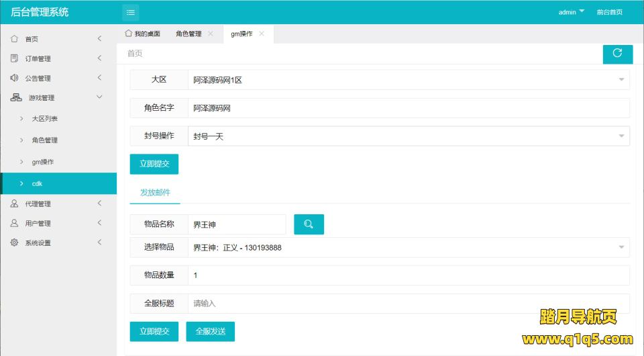Open the 大区 dropdown
This screenshot has height=356, width=644.
(408, 80)
